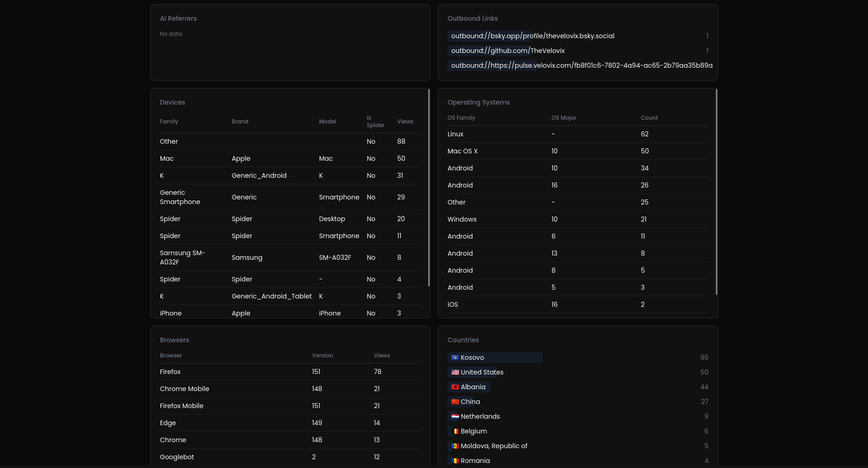Open the bsky.app outbound link row
Viewport: 868px width, 468px height.
pos(578,36)
